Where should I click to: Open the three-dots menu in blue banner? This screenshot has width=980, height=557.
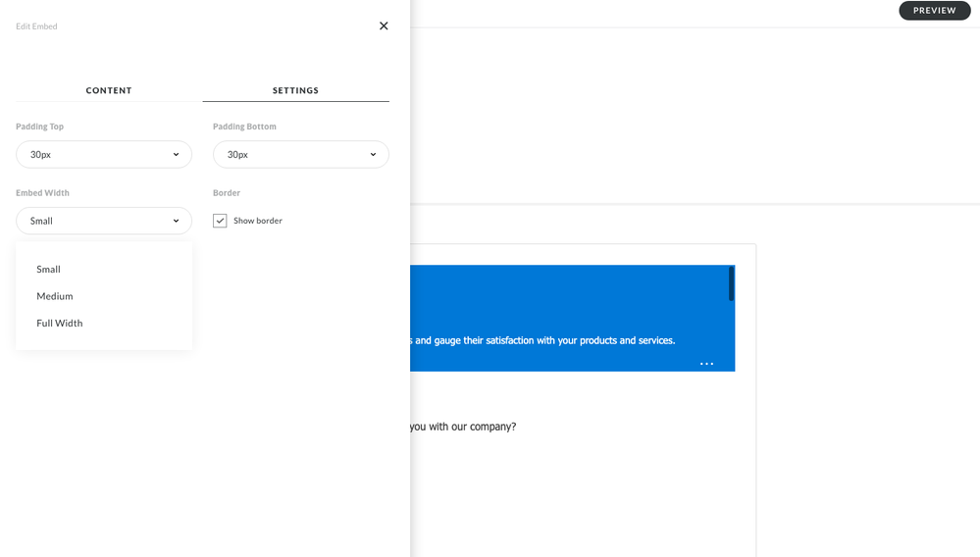[706, 364]
